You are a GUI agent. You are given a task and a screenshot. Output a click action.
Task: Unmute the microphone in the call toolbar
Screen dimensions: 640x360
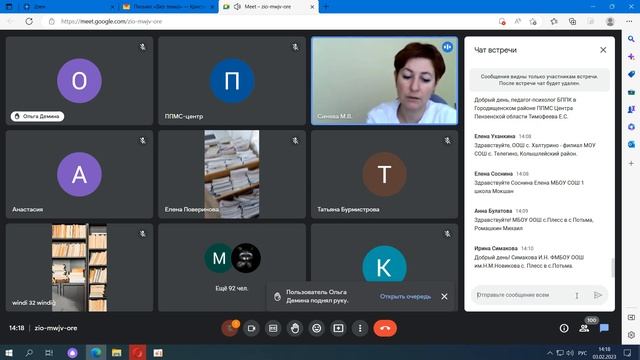point(229,328)
